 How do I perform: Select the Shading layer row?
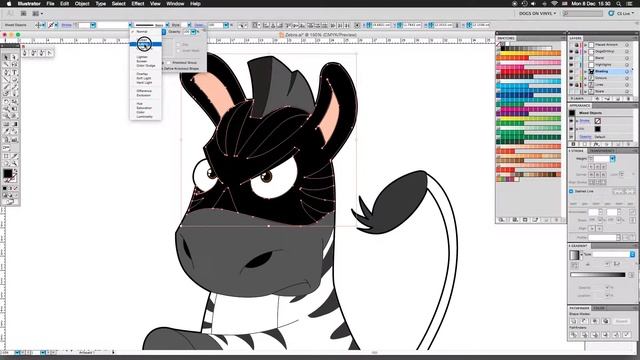(601, 71)
